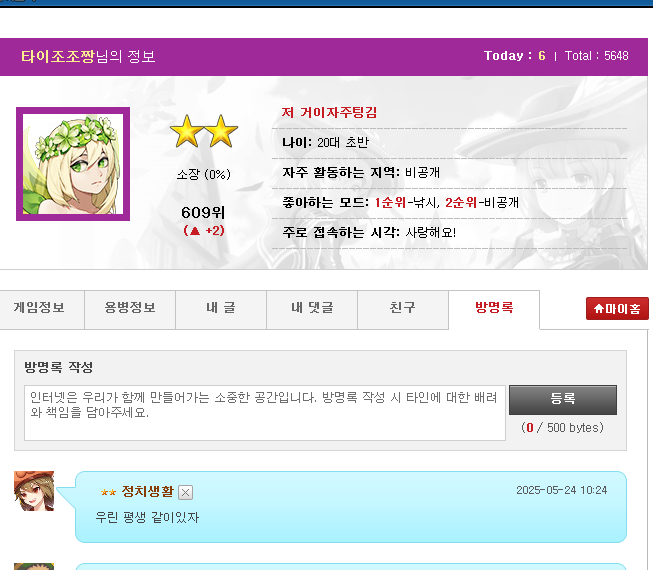Click the flower-crown profile avatar
This screenshot has height=570, width=653.
coord(73,164)
